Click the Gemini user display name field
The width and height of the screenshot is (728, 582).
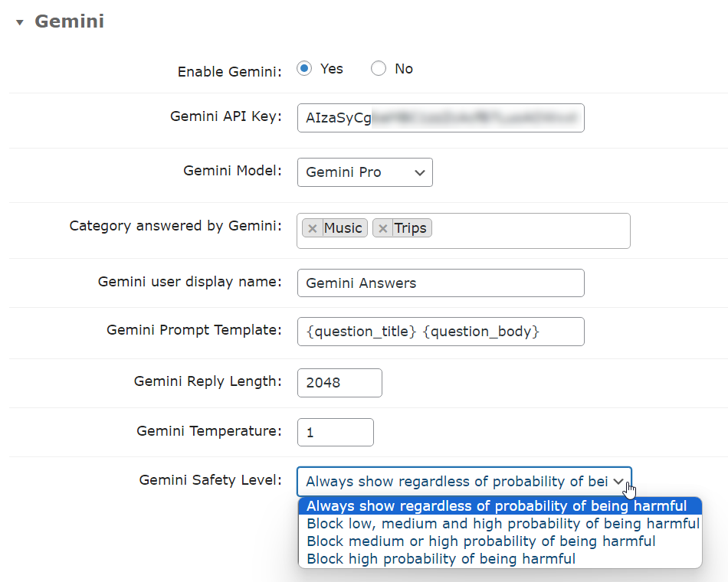point(441,283)
